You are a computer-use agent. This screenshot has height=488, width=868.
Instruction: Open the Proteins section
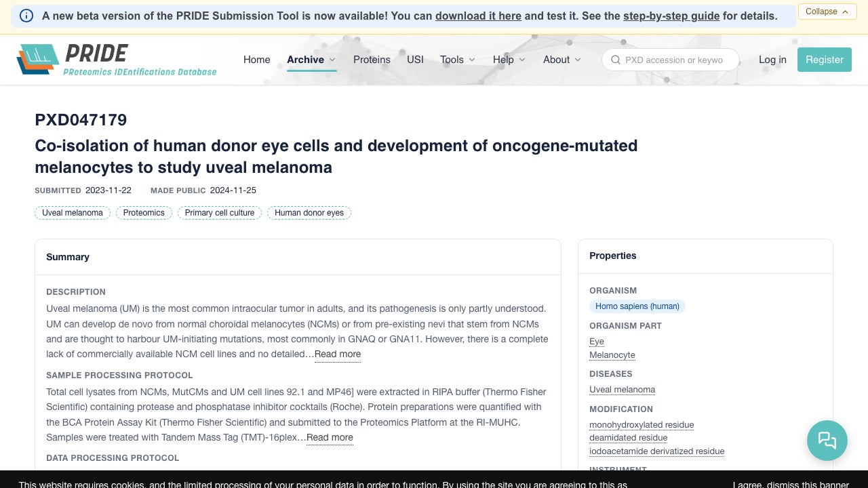tap(372, 60)
